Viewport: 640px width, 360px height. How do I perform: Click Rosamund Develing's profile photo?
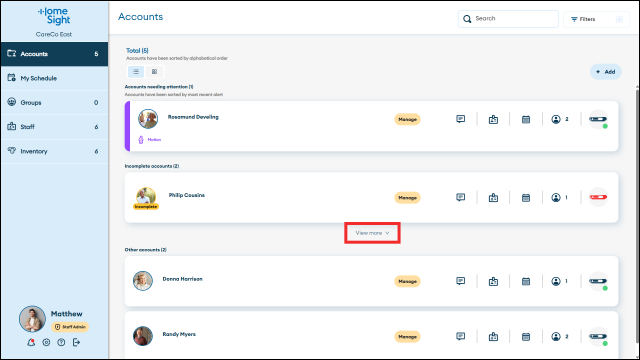148,119
